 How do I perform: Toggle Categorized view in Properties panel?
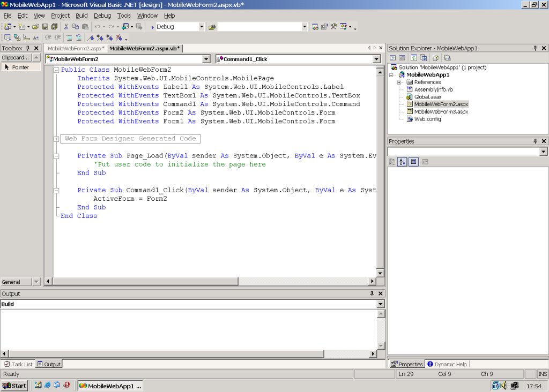pos(392,162)
